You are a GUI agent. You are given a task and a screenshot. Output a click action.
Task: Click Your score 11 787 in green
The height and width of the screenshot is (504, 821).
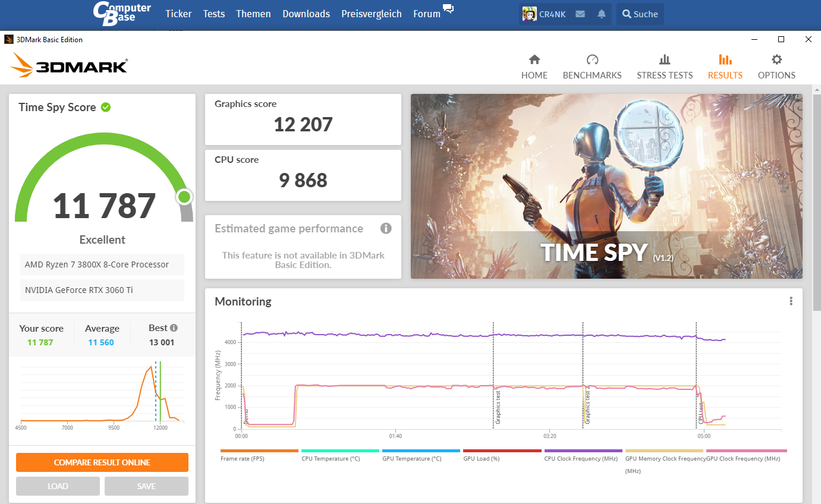(x=40, y=342)
